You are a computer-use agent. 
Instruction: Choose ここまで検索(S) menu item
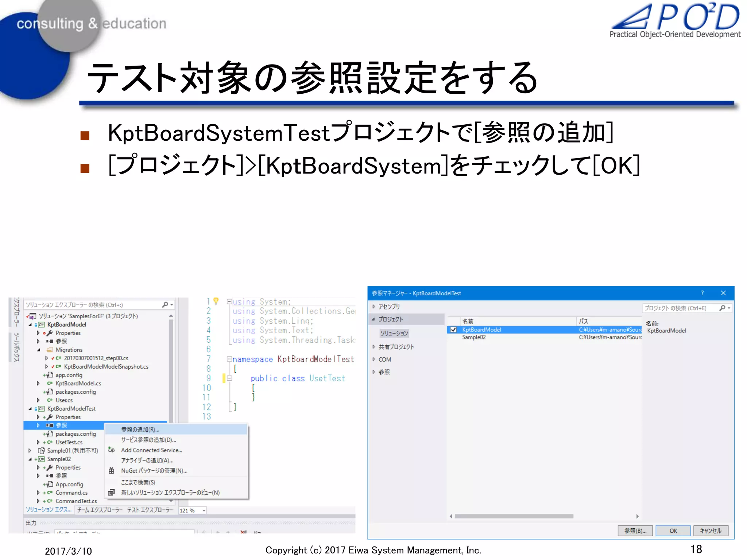[176, 482]
